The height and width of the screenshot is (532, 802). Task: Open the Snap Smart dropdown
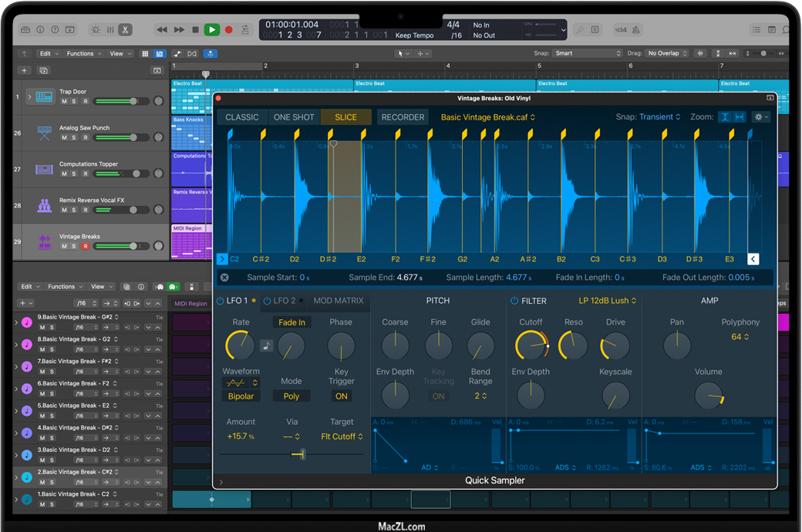(x=588, y=53)
